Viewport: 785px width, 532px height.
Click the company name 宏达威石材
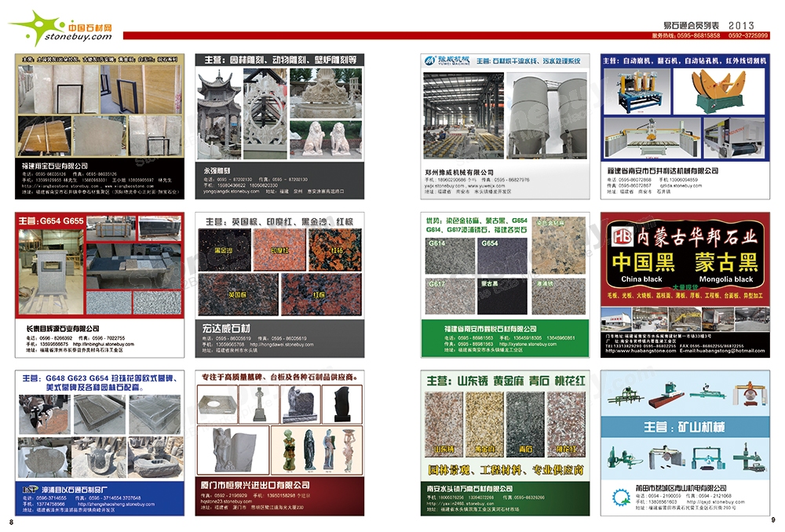(x=226, y=329)
